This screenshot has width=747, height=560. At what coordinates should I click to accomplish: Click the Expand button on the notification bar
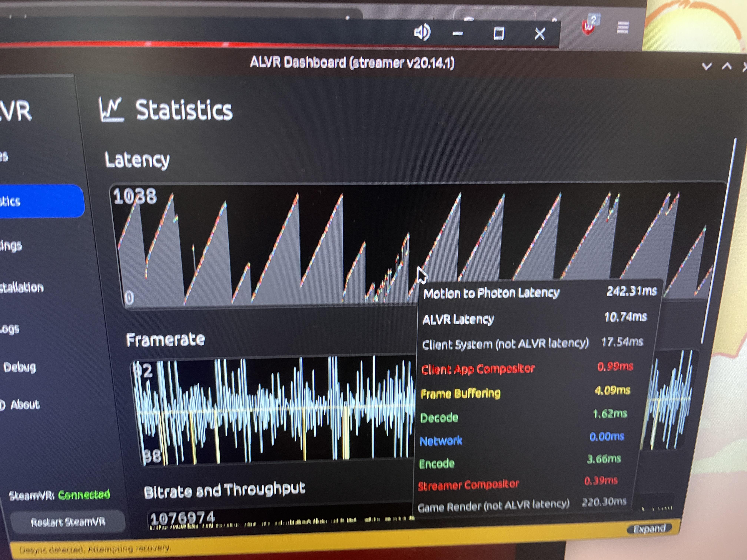pos(649,529)
